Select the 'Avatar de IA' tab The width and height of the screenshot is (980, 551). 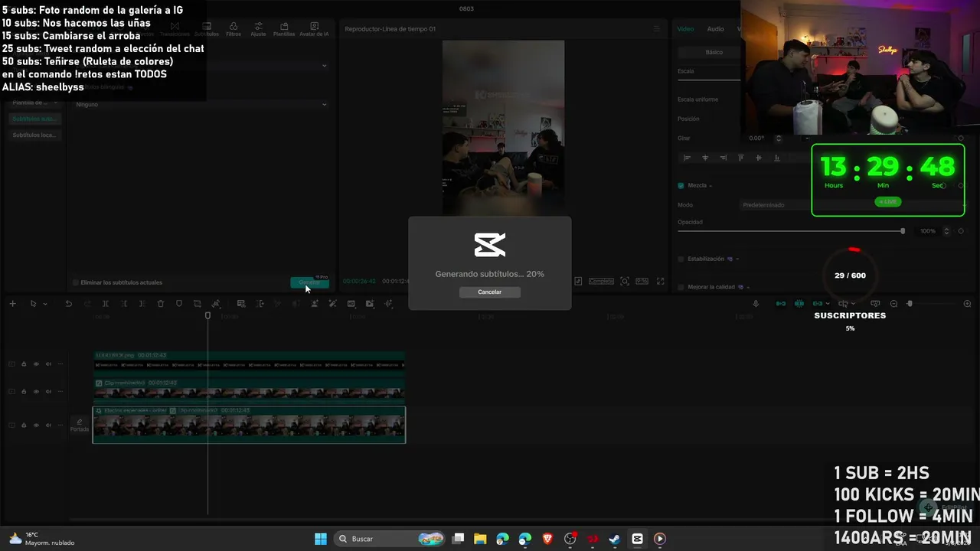pos(314,30)
